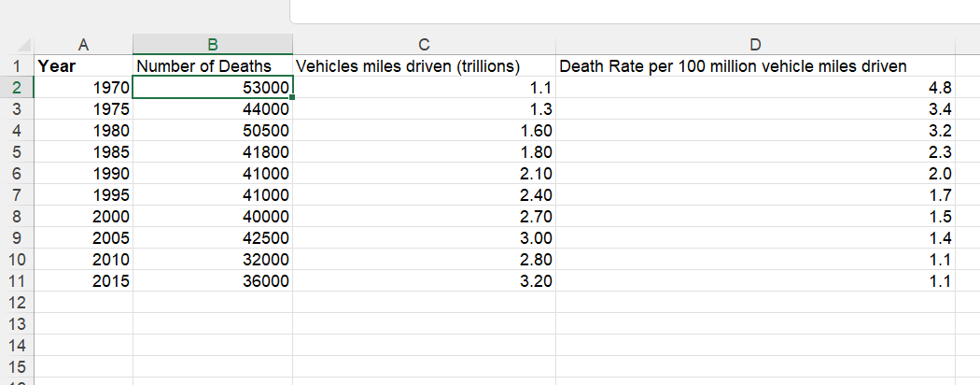
Task: Select the death rate cell 1.4
Action: [x=755, y=238]
